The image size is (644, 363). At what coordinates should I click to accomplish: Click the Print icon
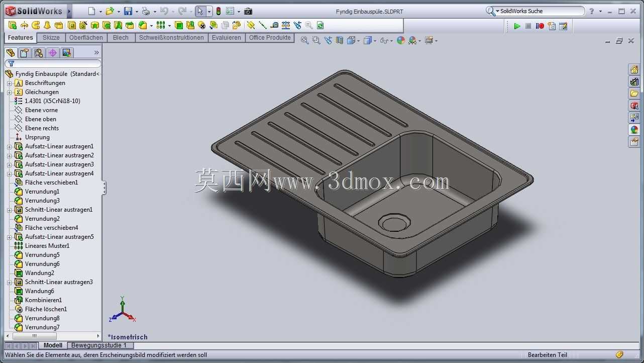tap(146, 11)
